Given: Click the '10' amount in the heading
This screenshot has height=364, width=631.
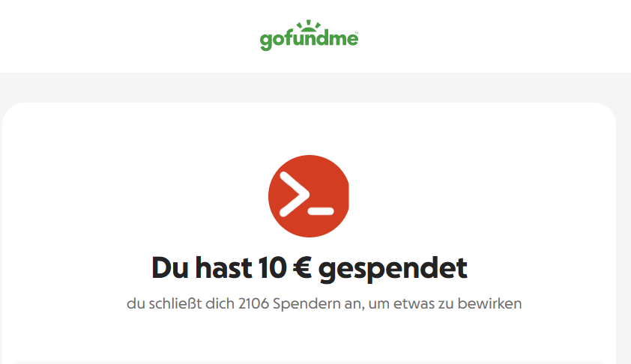Looking at the screenshot, I should [x=273, y=267].
